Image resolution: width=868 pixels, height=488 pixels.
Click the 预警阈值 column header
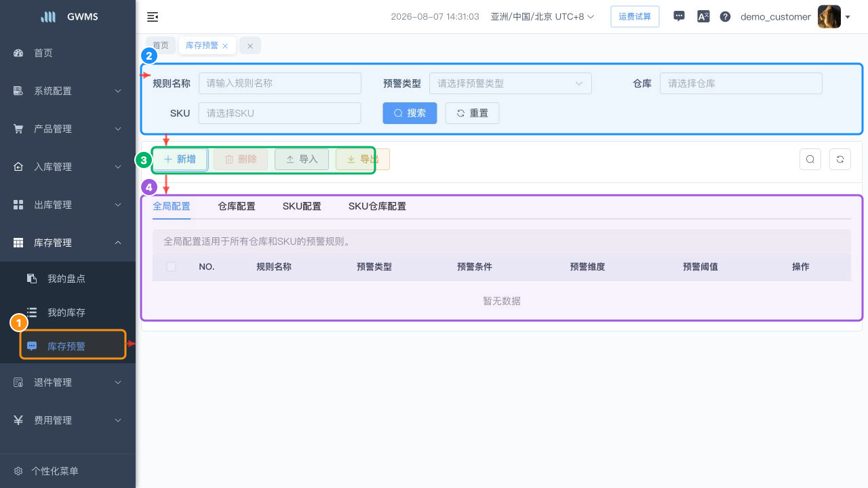tap(701, 266)
